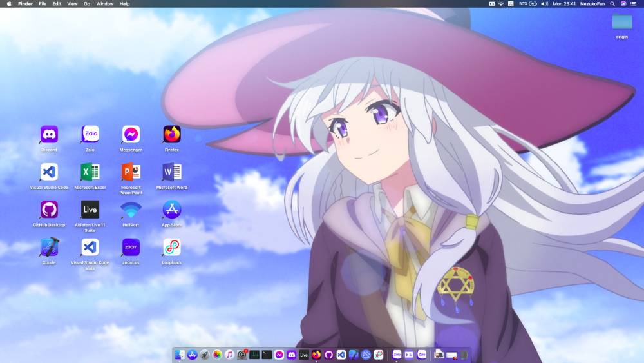Open Loopback from the Dock

(x=378, y=355)
